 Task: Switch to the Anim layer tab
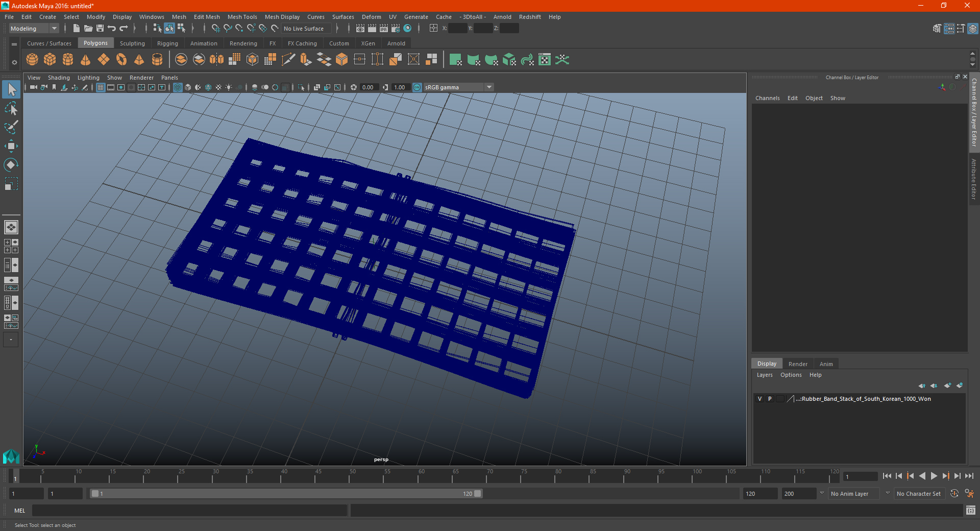click(x=826, y=364)
